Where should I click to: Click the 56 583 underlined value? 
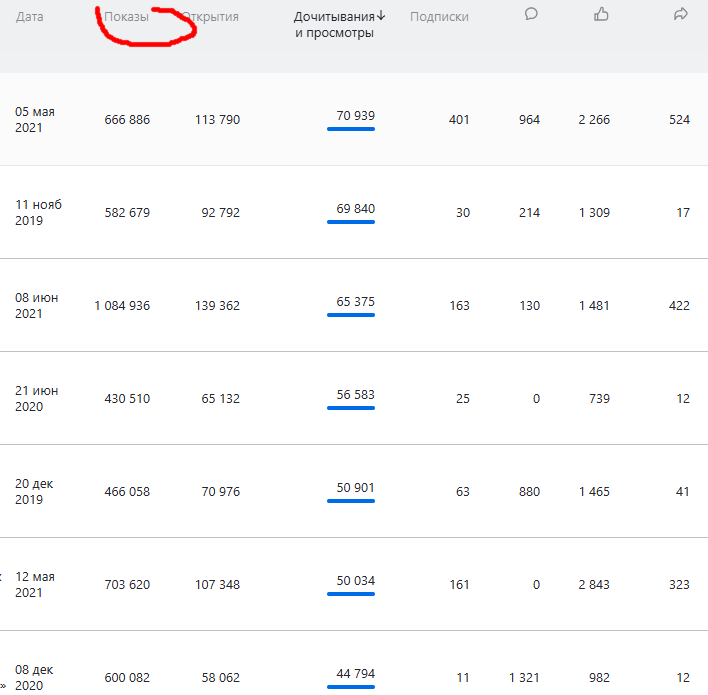pyautogui.click(x=355, y=395)
